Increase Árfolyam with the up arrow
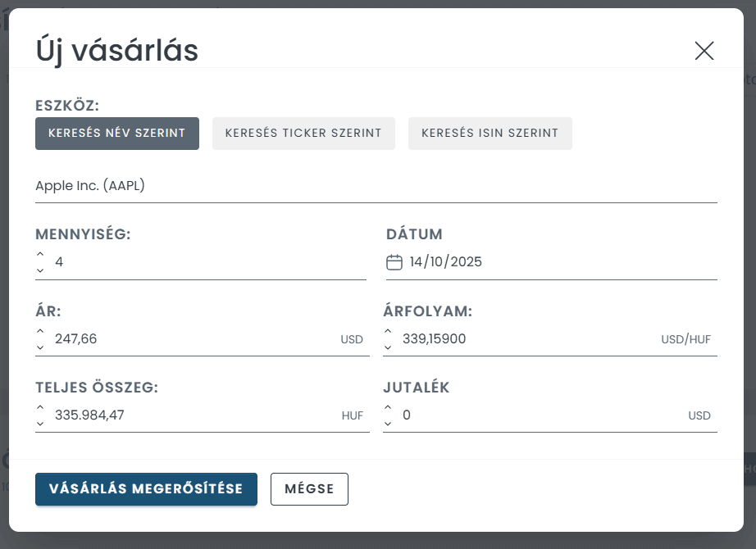This screenshot has height=549, width=756. [389, 331]
